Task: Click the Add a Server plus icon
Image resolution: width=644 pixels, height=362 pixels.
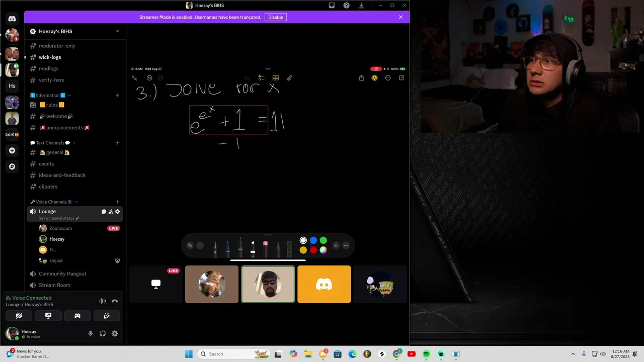Action: tap(12, 150)
